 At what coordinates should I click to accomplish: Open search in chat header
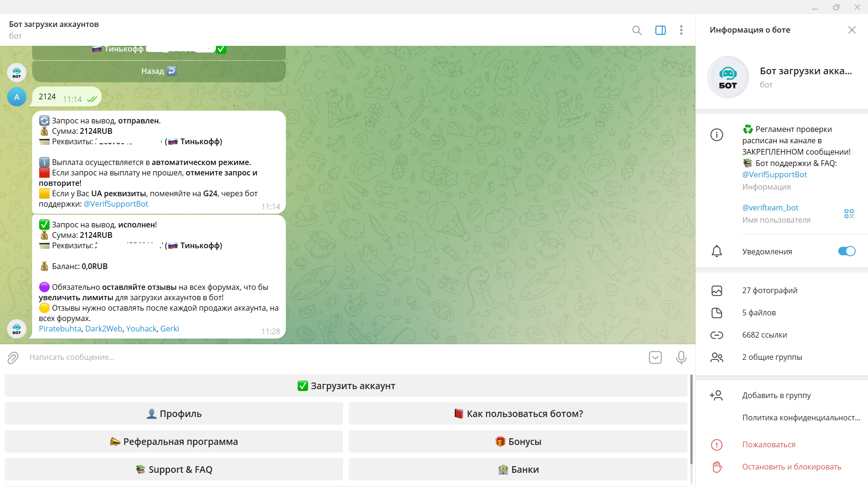(636, 30)
